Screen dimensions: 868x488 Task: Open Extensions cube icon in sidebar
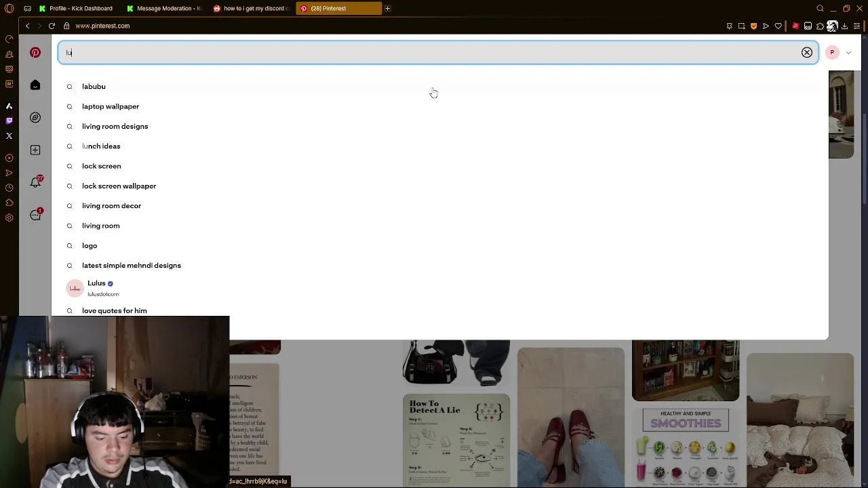coord(9,203)
